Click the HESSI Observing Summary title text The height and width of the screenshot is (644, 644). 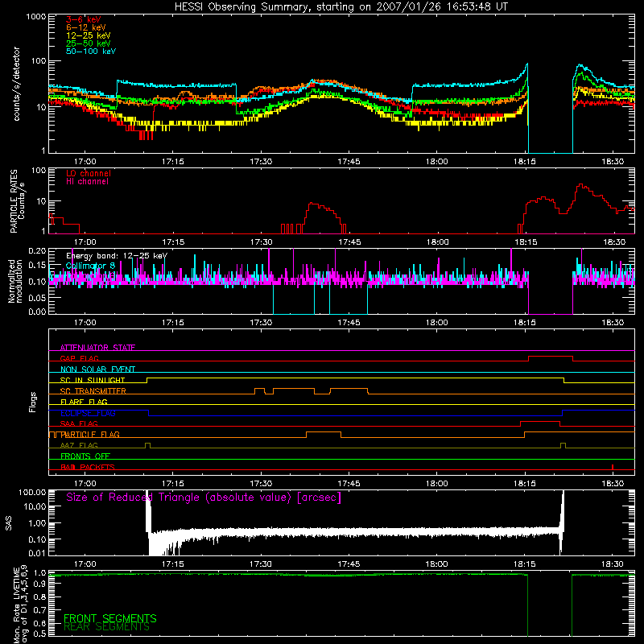341,6
